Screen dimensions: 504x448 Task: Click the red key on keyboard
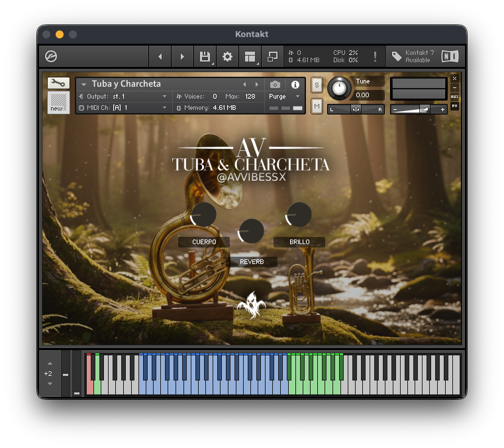(x=89, y=387)
